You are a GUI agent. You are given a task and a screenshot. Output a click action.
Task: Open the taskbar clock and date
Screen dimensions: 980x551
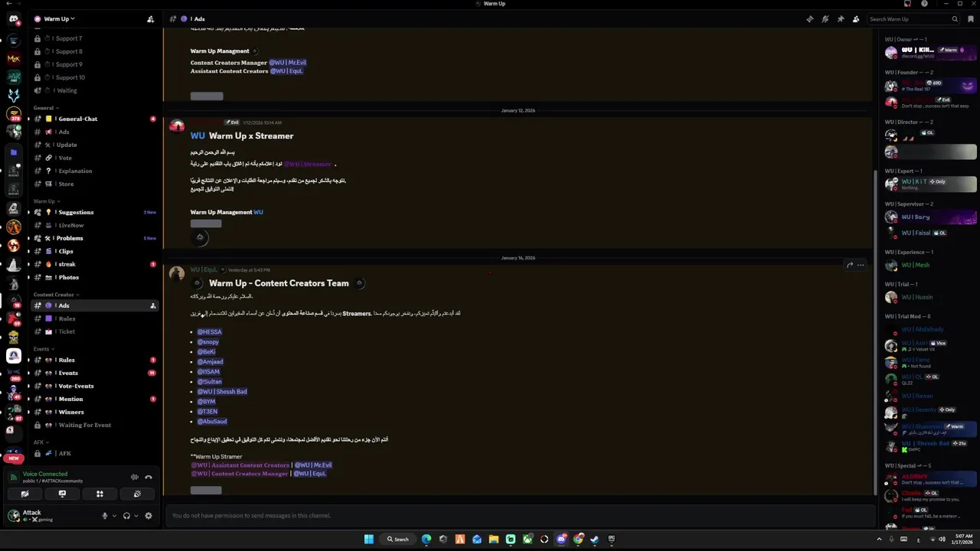click(x=964, y=539)
